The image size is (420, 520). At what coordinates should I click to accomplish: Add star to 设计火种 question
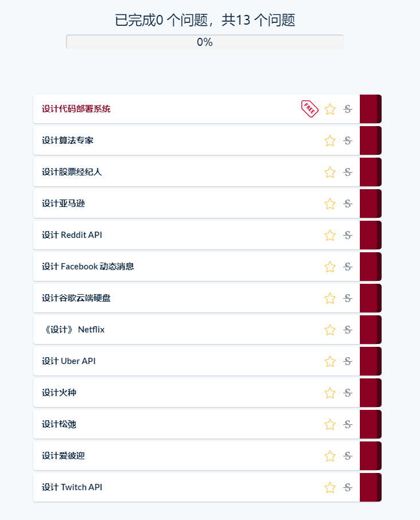330,393
